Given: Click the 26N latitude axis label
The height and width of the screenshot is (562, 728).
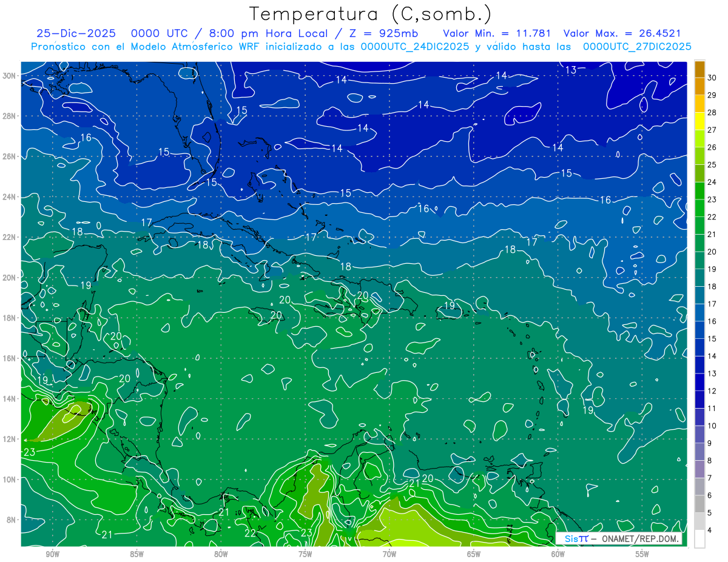Looking at the screenshot, I should coord(10,156).
